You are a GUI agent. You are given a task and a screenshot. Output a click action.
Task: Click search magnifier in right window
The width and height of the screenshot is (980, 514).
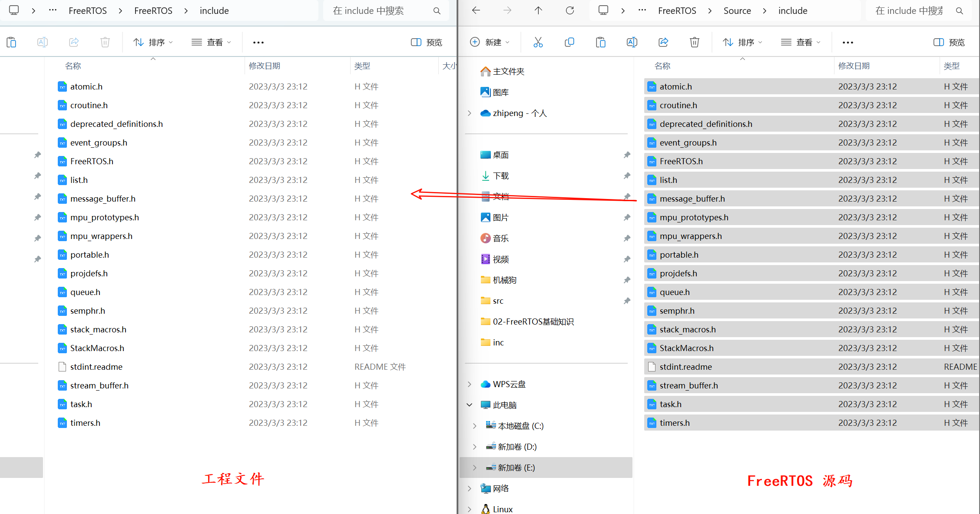[x=960, y=11]
